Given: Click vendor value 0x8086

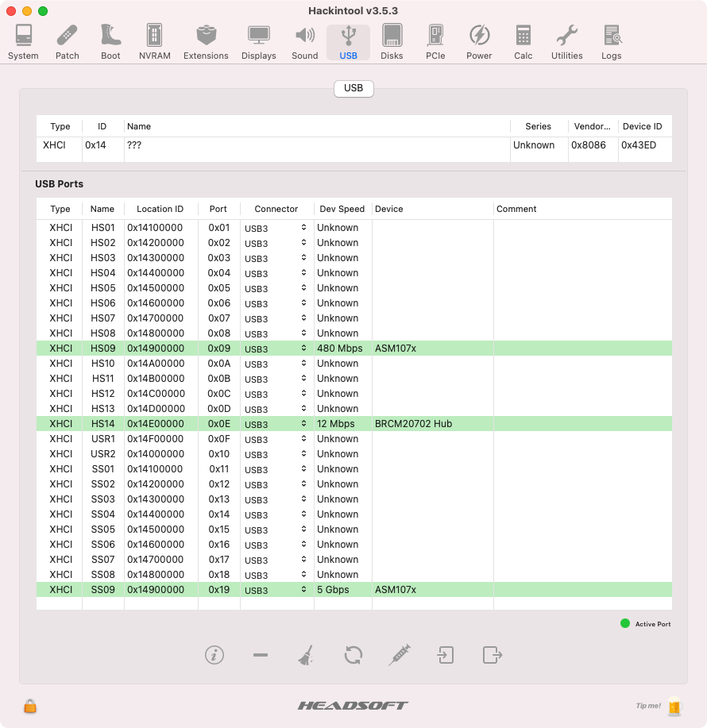Looking at the screenshot, I should (589, 144).
